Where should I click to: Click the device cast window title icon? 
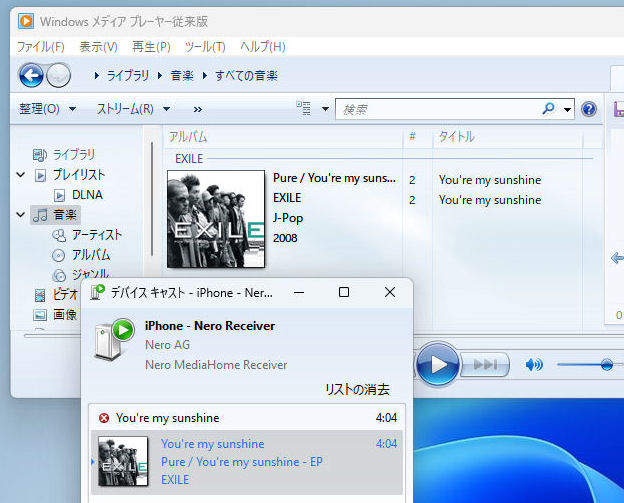point(97,292)
